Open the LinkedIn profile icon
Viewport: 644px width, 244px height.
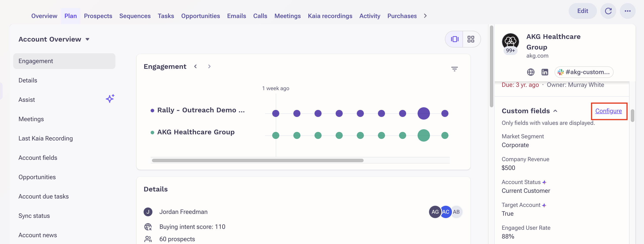544,72
